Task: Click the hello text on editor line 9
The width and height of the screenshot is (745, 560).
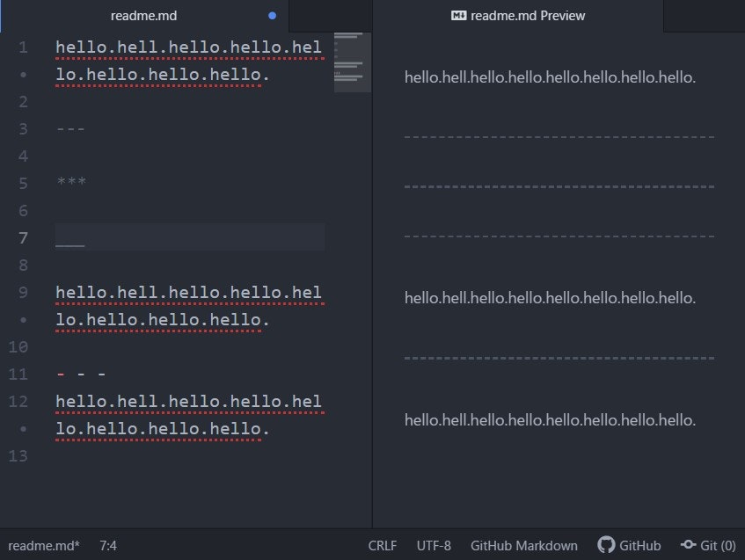Action: 188,293
